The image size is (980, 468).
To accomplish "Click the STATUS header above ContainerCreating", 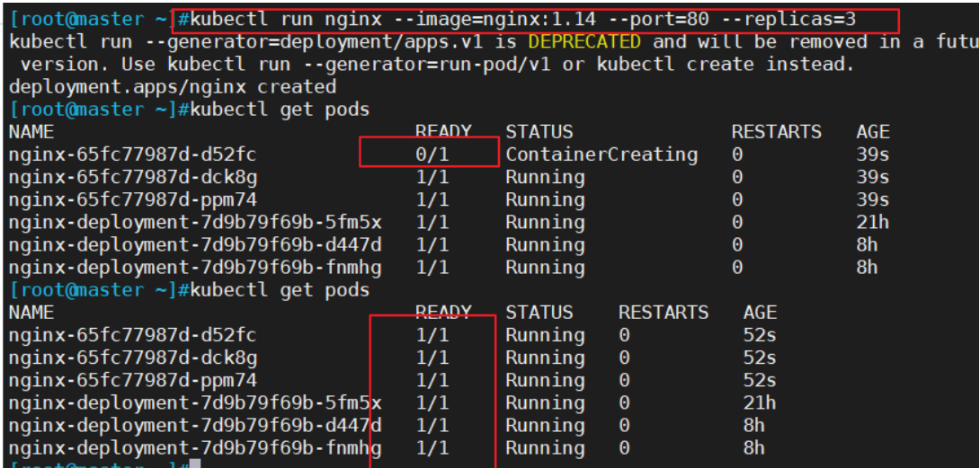I will pyautogui.click(x=539, y=132).
